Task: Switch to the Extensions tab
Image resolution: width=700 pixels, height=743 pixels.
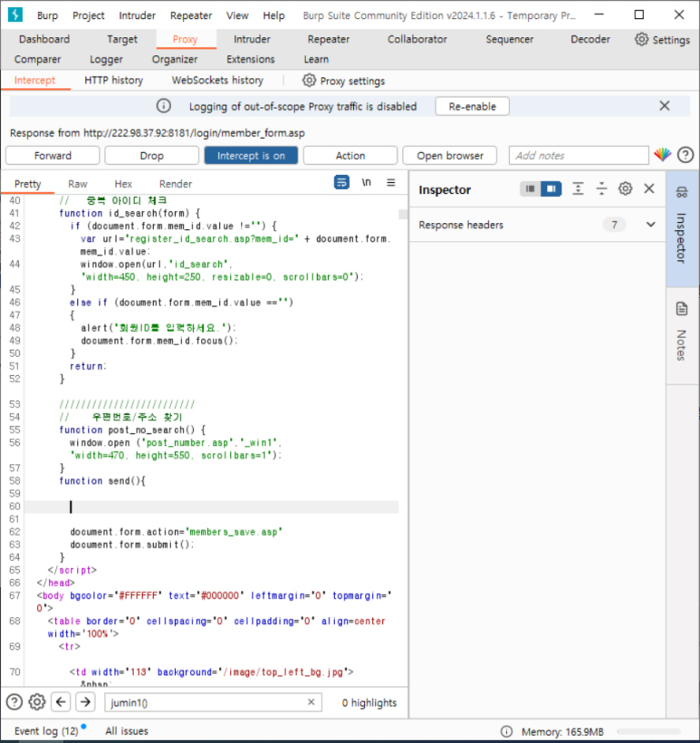Action: coord(251,59)
